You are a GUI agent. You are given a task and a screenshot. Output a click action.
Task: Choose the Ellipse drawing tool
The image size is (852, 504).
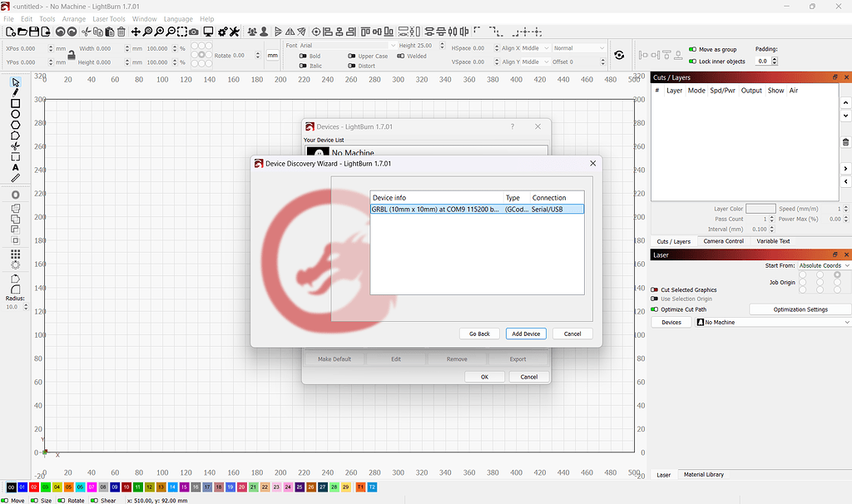[15, 114]
